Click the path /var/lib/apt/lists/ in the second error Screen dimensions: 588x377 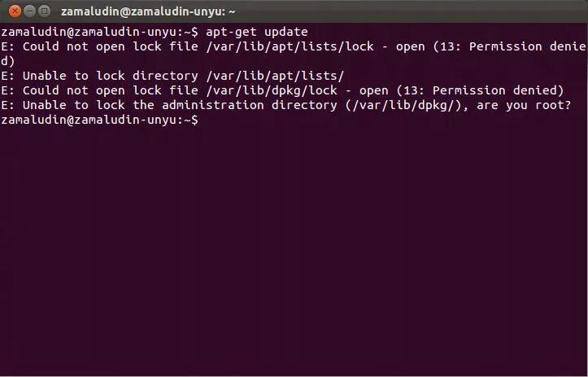pos(275,76)
